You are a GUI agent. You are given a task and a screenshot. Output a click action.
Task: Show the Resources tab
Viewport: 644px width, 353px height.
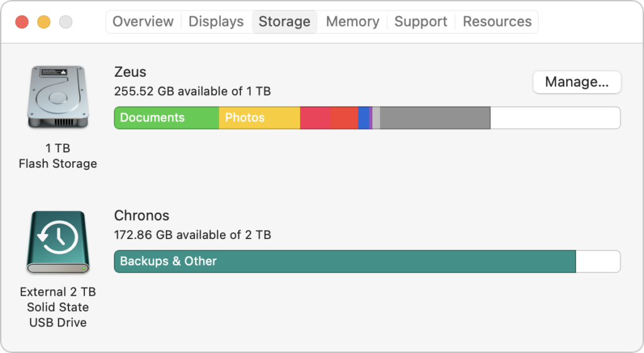[x=497, y=21]
